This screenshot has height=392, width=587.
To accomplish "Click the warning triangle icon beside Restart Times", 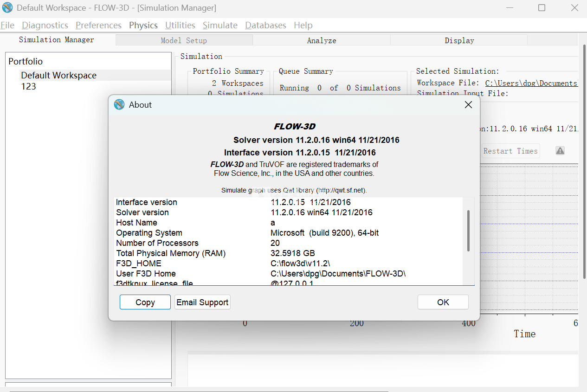I will 560,151.
